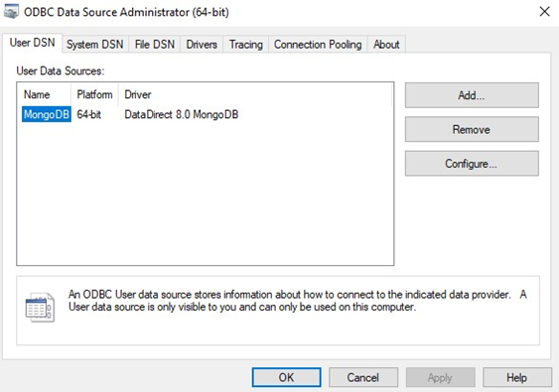Click Configure... for MongoDB source
The height and width of the screenshot is (392, 559).
tap(472, 164)
